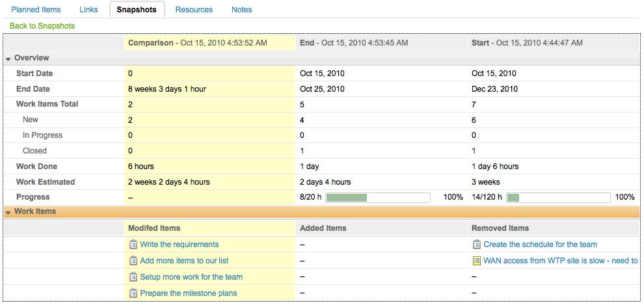Image resolution: width=644 pixels, height=305 pixels.
Task: Click the In Progress row label
Action: pyautogui.click(x=43, y=135)
